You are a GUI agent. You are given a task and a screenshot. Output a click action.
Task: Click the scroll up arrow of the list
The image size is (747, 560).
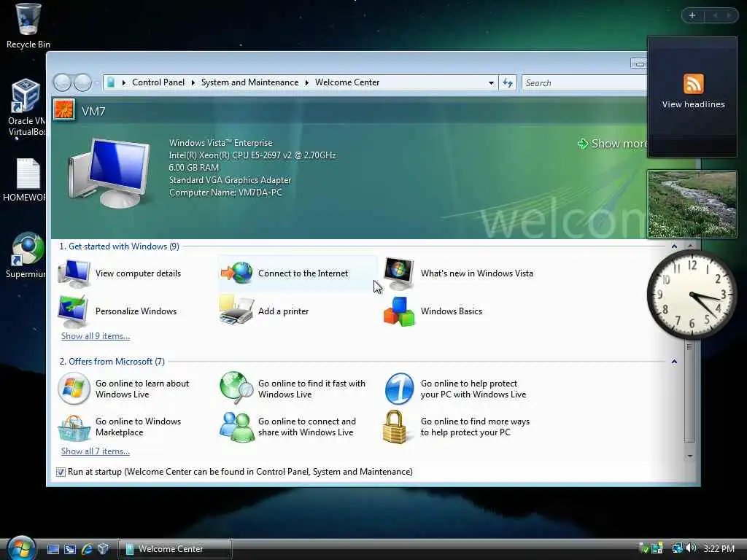[x=690, y=246]
